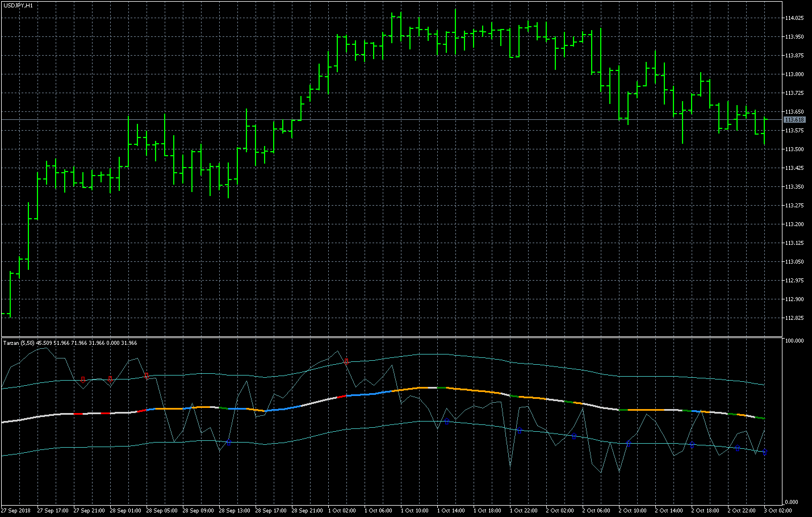This screenshot has height=517, width=812.
Task: Click the 114.025 price axis label
Action: tap(794, 18)
